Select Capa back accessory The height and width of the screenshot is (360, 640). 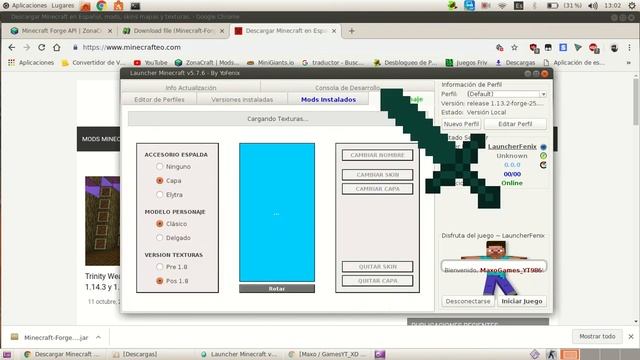[160, 180]
